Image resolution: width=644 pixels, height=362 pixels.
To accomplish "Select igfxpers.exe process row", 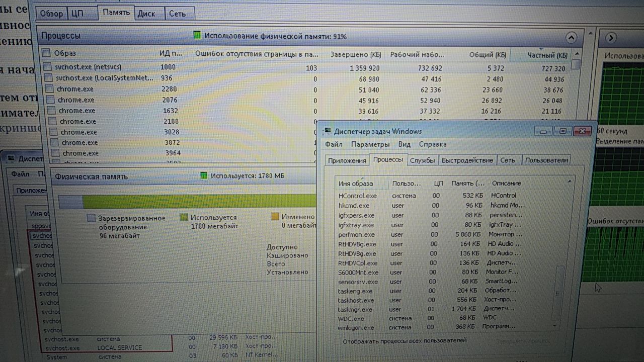I will point(432,215).
